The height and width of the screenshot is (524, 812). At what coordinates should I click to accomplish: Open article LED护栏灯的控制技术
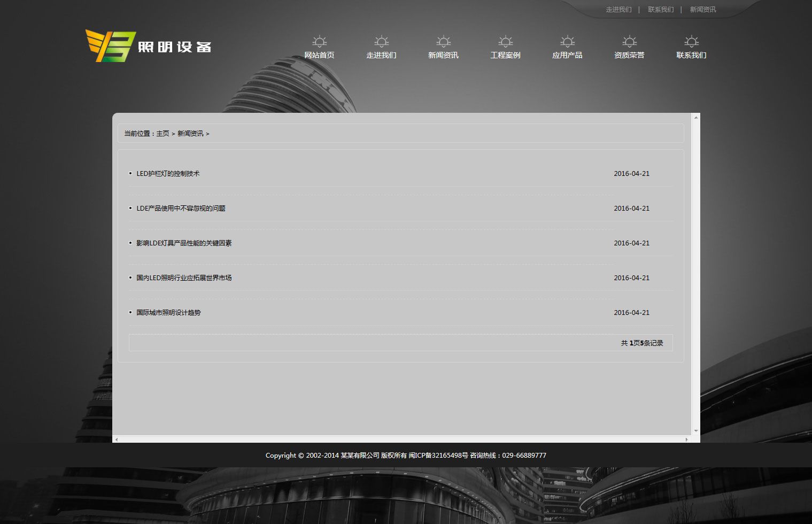pyautogui.click(x=168, y=174)
